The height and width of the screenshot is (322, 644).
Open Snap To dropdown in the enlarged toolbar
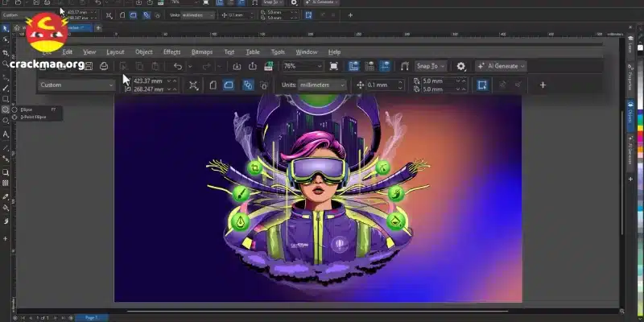[x=430, y=66]
